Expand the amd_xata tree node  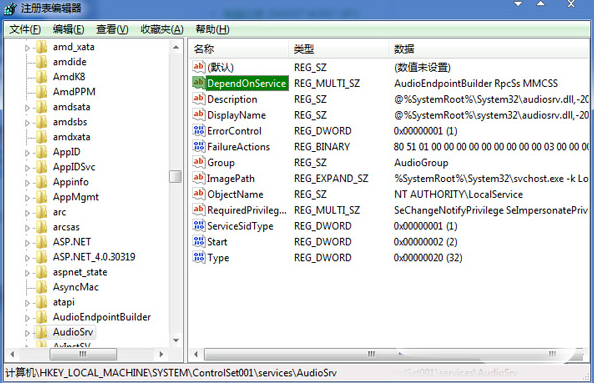pyautogui.click(x=27, y=48)
